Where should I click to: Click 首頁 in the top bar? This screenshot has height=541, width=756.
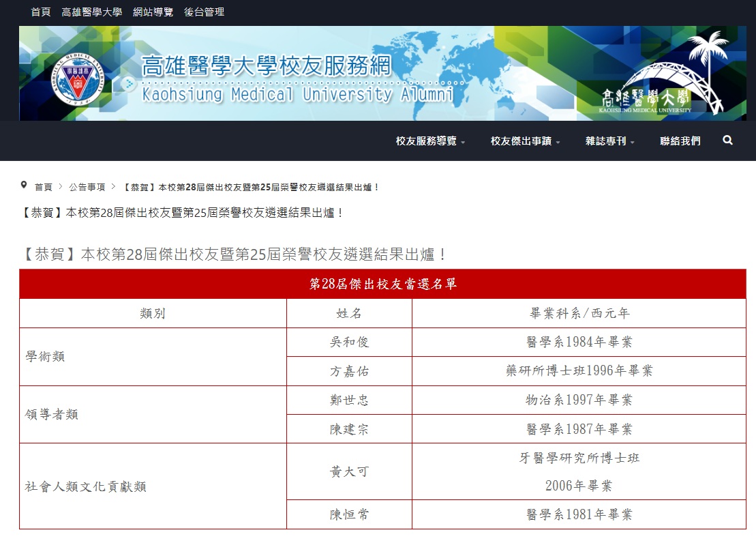pos(40,12)
